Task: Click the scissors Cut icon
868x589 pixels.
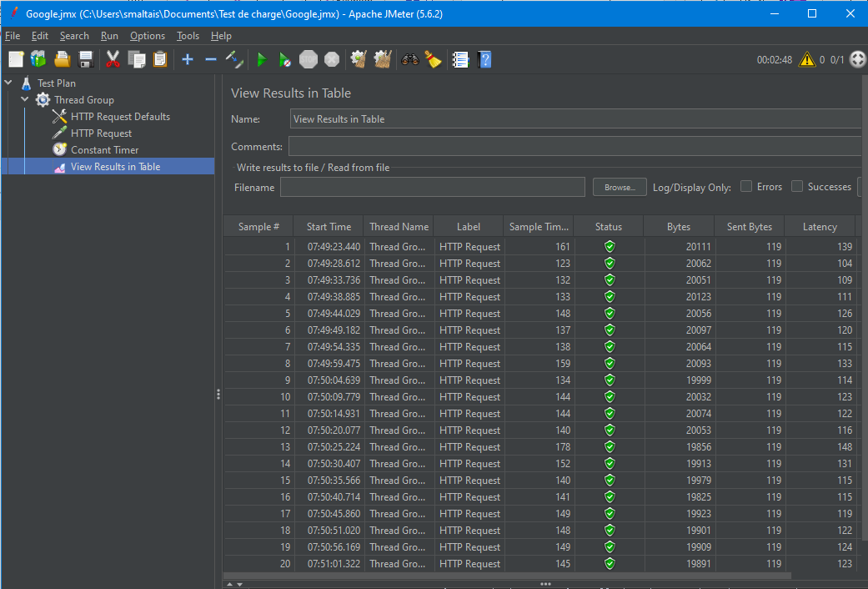Action: point(113,59)
